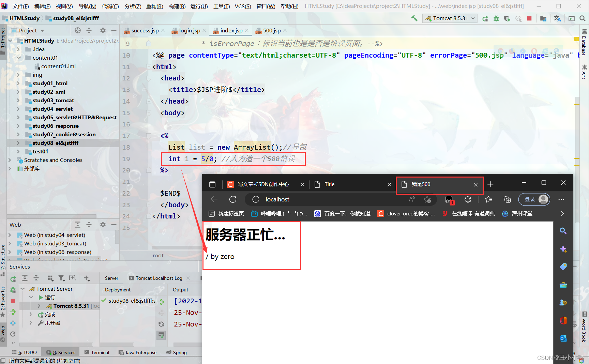The height and width of the screenshot is (364, 589).
Task: Open the Terminal tool window
Action: (97, 352)
